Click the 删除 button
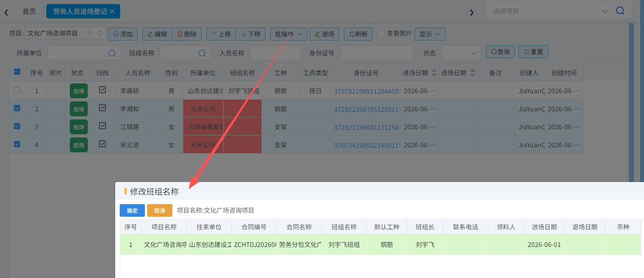 (187, 34)
